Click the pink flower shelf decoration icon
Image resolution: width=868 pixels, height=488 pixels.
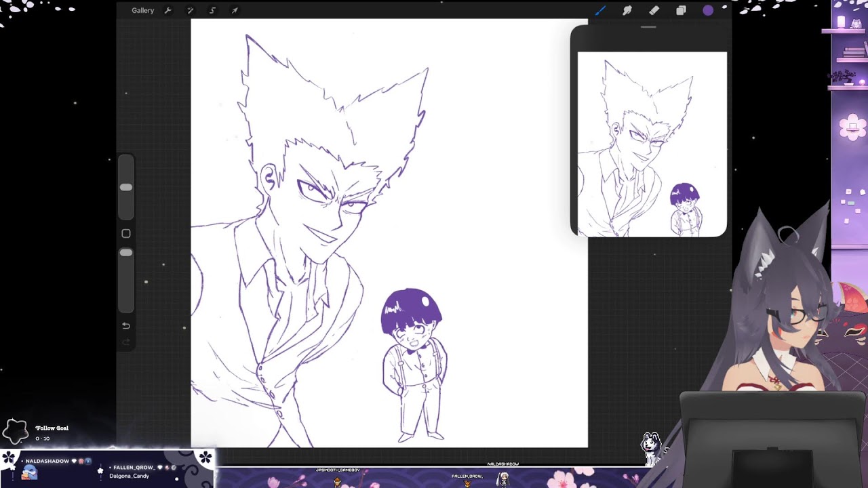click(852, 126)
